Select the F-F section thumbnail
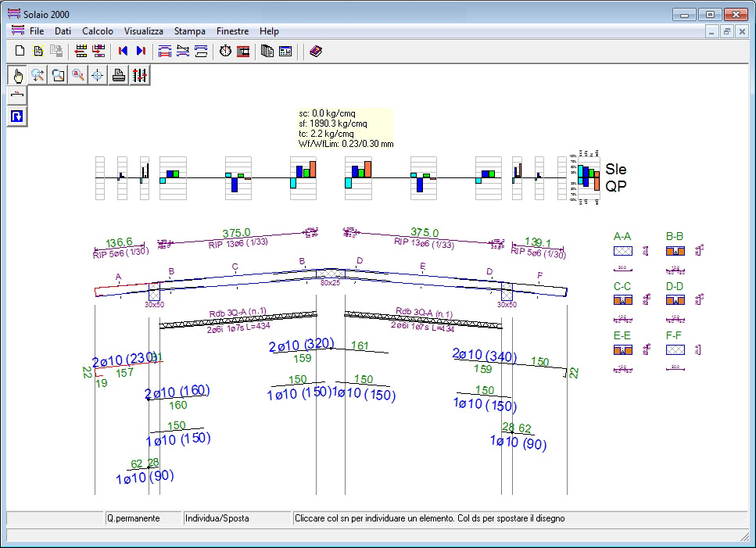 [675, 350]
